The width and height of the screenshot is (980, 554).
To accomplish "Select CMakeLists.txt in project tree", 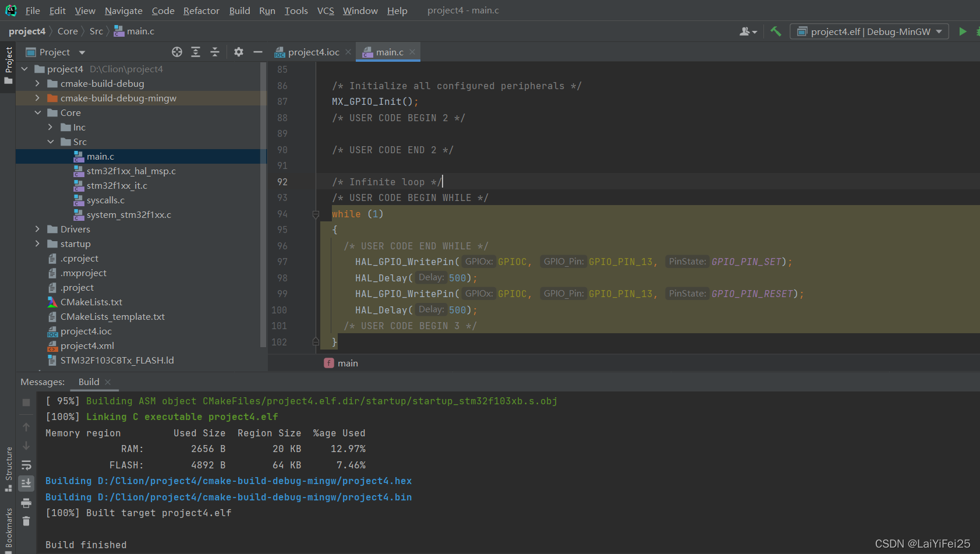I will 91,302.
